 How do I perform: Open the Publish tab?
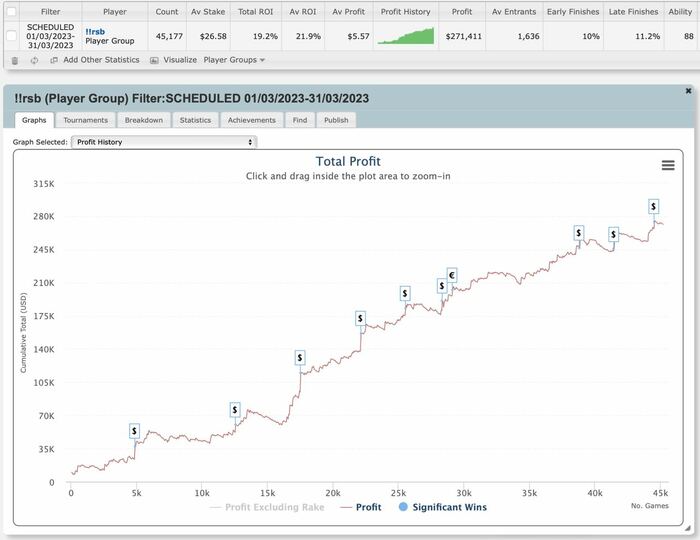pos(336,120)
